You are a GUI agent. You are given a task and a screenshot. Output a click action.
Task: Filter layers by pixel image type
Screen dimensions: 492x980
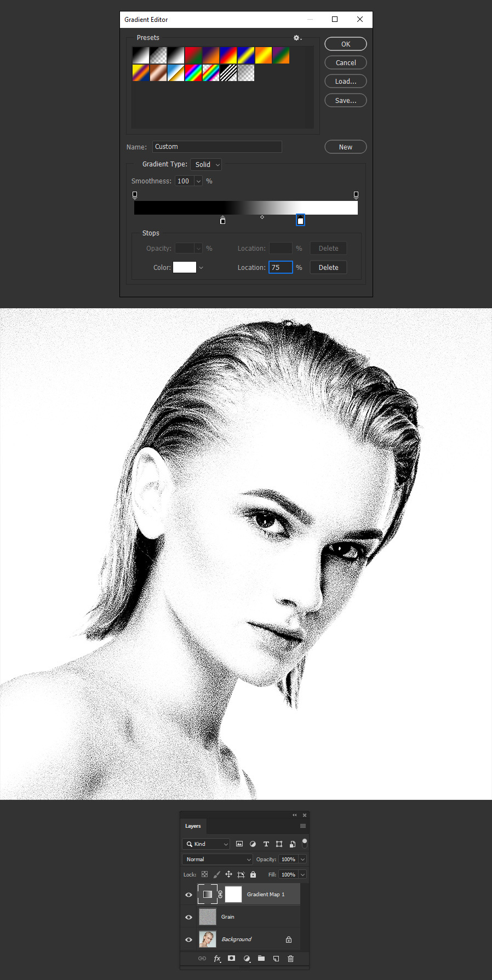(239, 844)
